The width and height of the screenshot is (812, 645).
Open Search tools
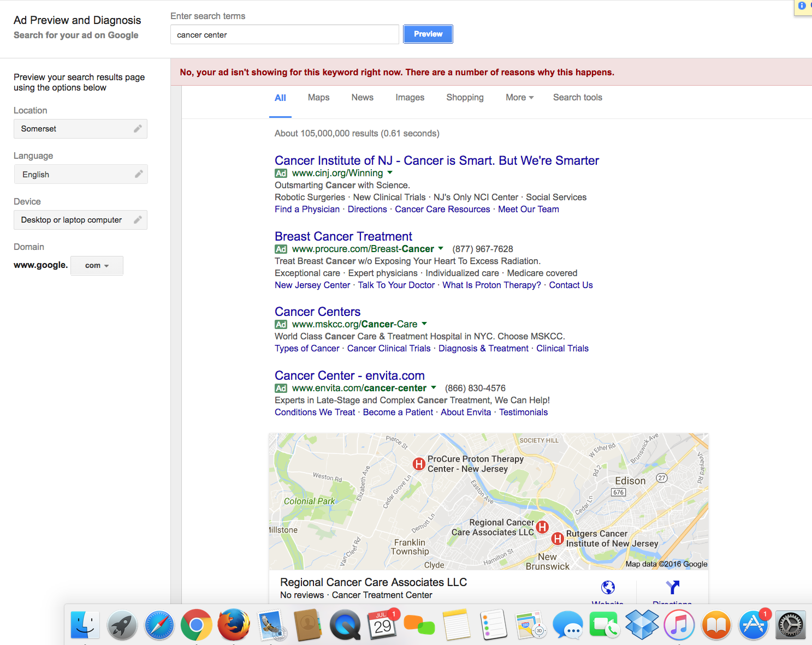coord(577,97)
